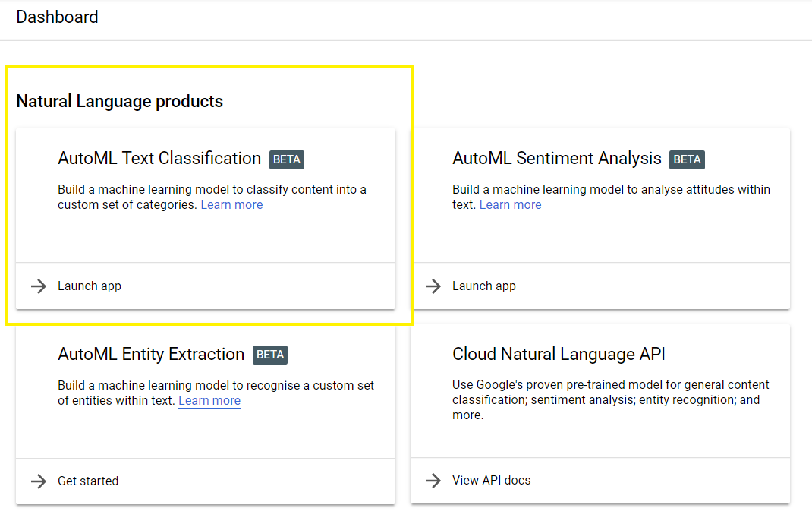This screenshot has width=812, height=524.
Task: Click the BETA badge next to AutoML Text Classification
Action: pos(286,159)
